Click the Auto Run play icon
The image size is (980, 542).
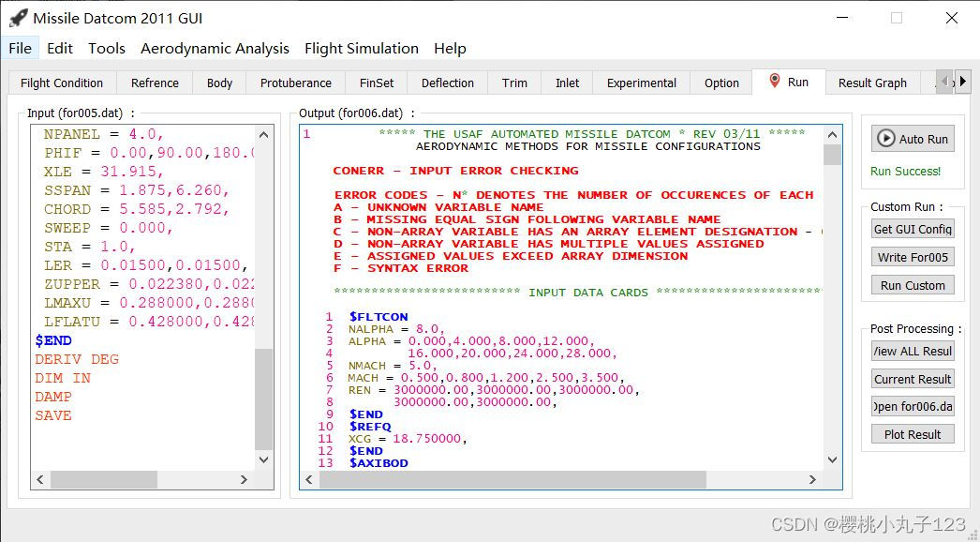point(885,139)
